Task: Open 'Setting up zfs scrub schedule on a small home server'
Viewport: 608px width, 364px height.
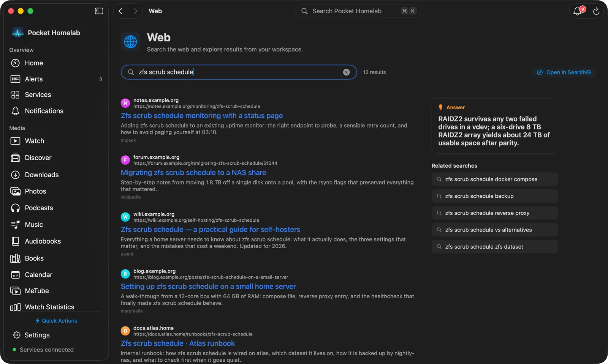Action: click(x=208, y=287)
